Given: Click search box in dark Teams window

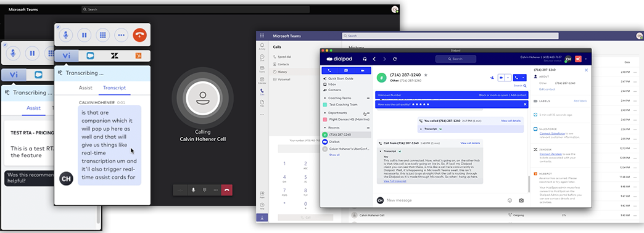Looking at the screenshot, I should point(196,9).
